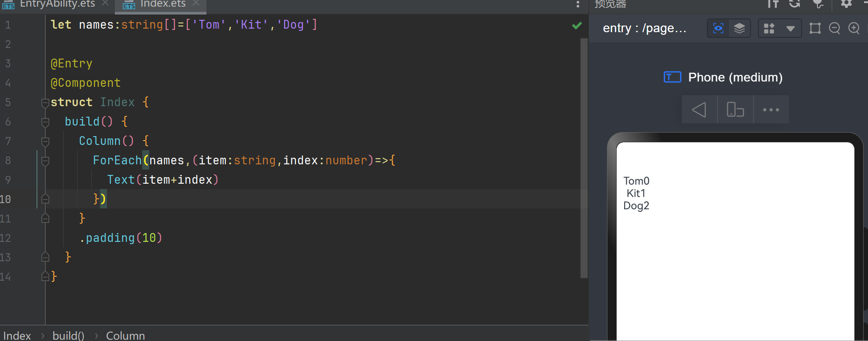Minimize the previewer panel
The height and width of the screenshot is (341, 868).
coord(865,3)
